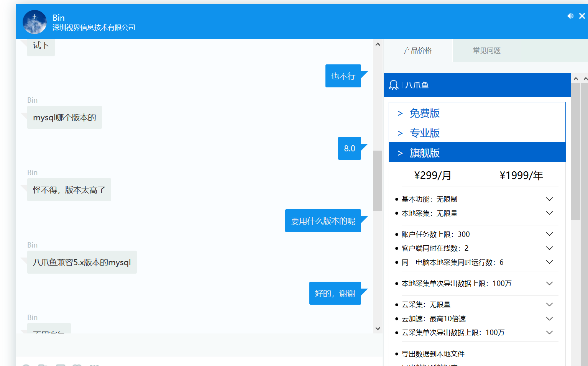This screenshot has width=588, height=366.
Task: Click the pricing panel scrollbar up arrow
Action: click(x=576, y=79)
